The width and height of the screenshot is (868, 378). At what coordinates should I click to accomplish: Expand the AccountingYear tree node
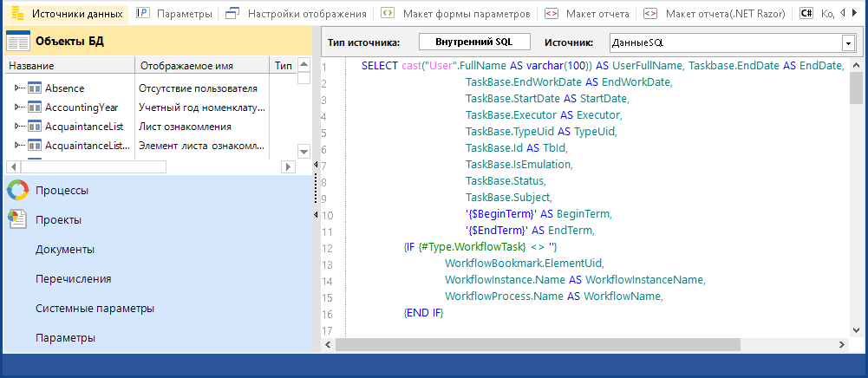pyautogui.click(x=19, y=107)
